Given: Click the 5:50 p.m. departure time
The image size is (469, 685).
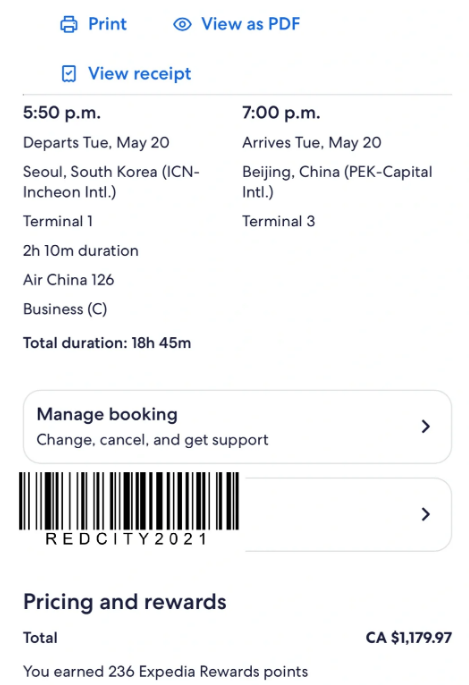Looking at the screenshot, I should (62, 113).
